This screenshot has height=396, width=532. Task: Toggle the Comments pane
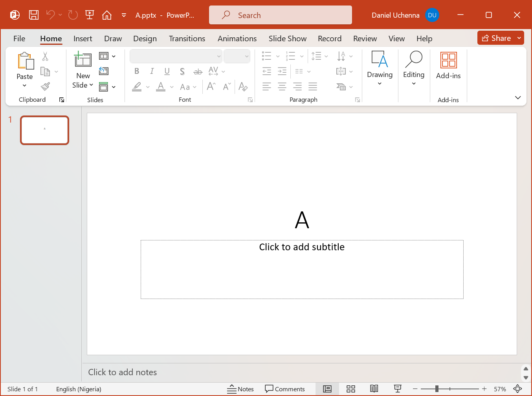click(x=285, y=389)
